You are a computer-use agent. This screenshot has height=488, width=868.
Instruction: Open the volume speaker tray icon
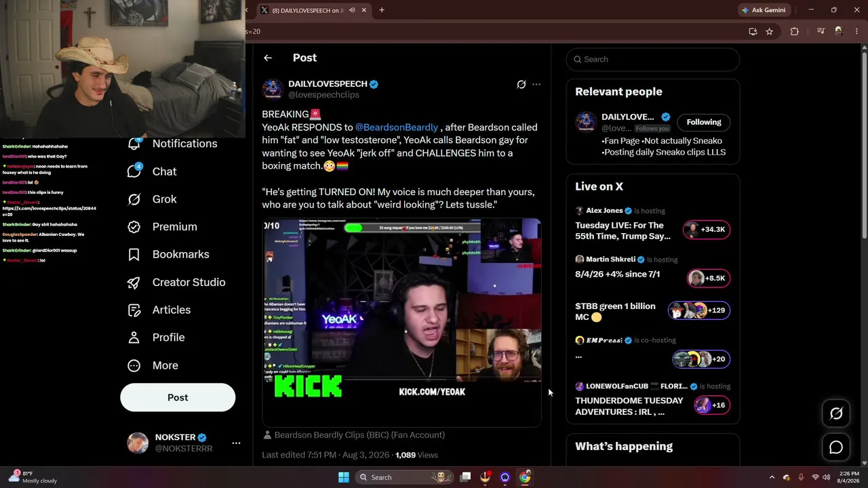[x=827, y=477]
